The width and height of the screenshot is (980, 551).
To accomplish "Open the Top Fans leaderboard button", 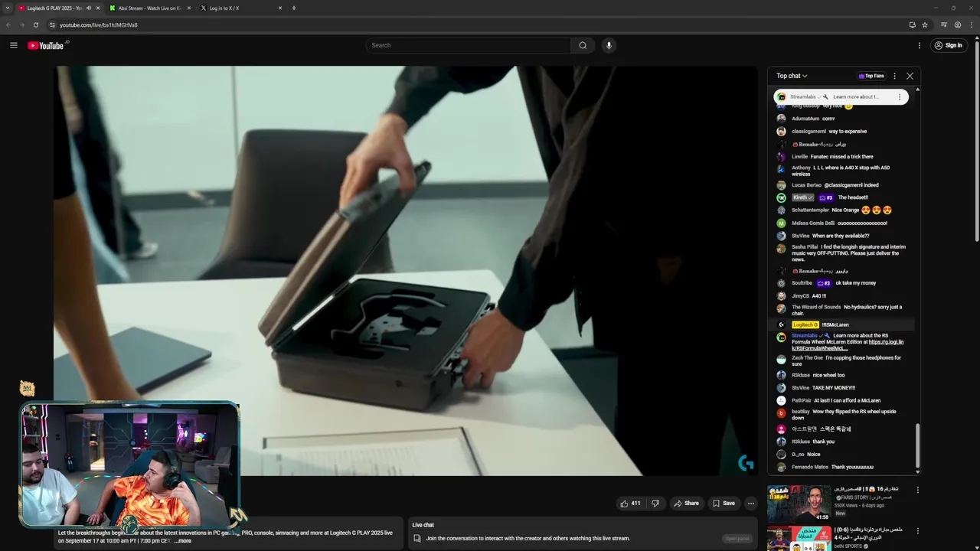I will pyautogui.click(x=871, y=76).
